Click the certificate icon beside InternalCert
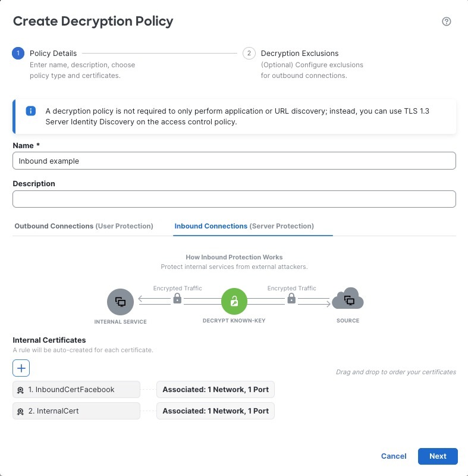This screenshot has width=468, height=476. click(x=20, y=411)
